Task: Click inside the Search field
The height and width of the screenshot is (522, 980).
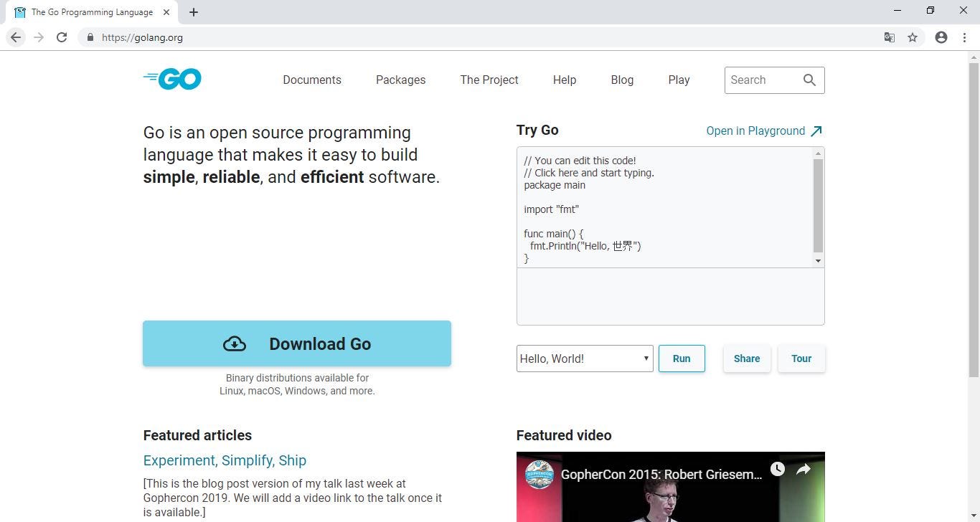Action: tap(760, 80)
